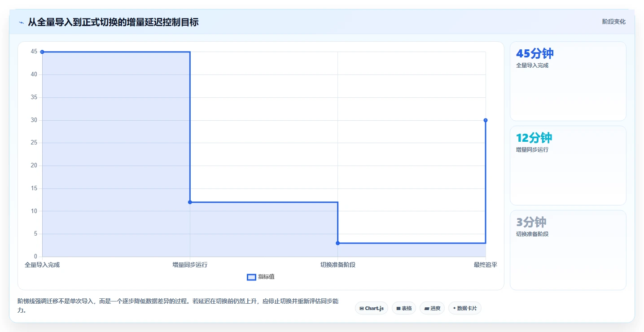Select the 表格 tag chip

404,308
